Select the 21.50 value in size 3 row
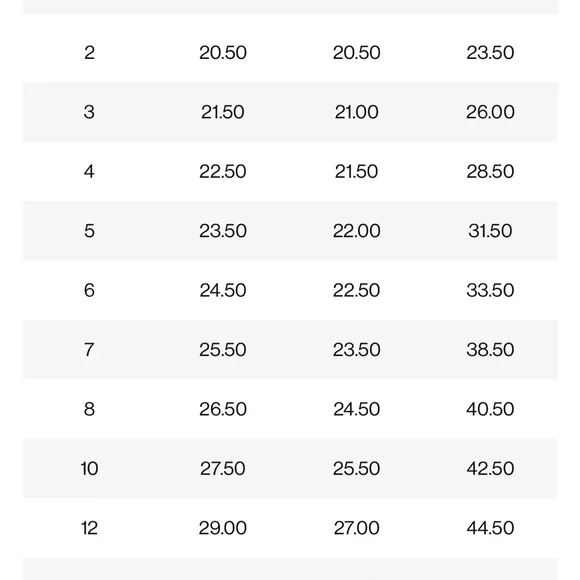Viewport: 580px width, 580px height. tap(223, 112)
